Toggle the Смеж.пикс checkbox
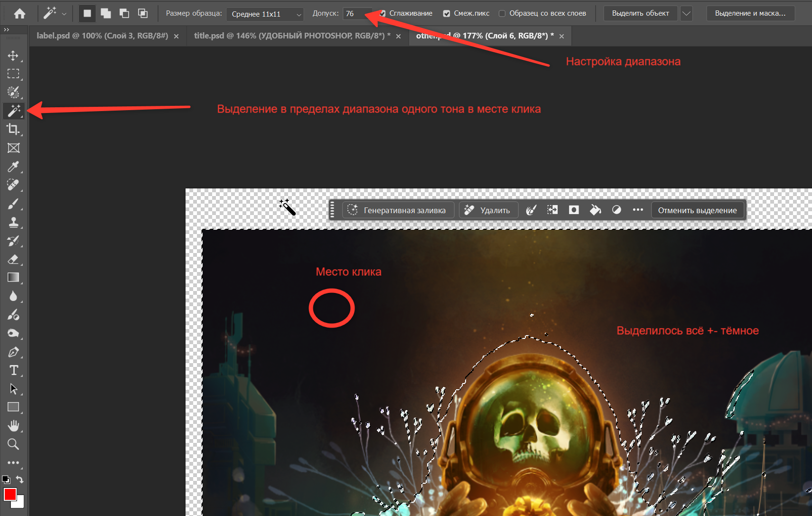Viewport: 812px width, 516px height. pos(447,13)
